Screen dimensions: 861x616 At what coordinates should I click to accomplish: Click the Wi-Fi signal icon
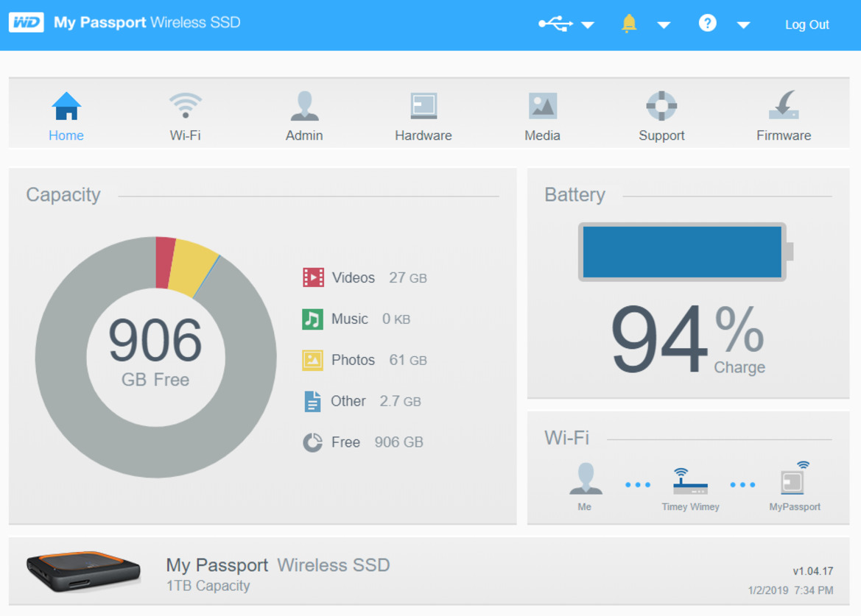coord(186,105)
